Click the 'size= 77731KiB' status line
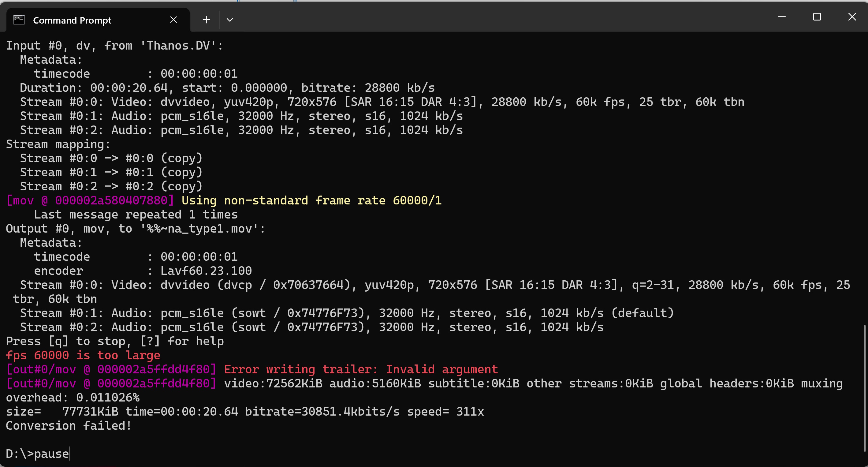868x467 pixels. pos(245,411)
